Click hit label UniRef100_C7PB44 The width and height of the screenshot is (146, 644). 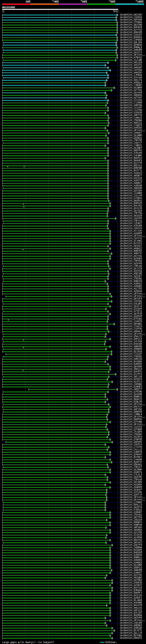click(x=131, y=75)
